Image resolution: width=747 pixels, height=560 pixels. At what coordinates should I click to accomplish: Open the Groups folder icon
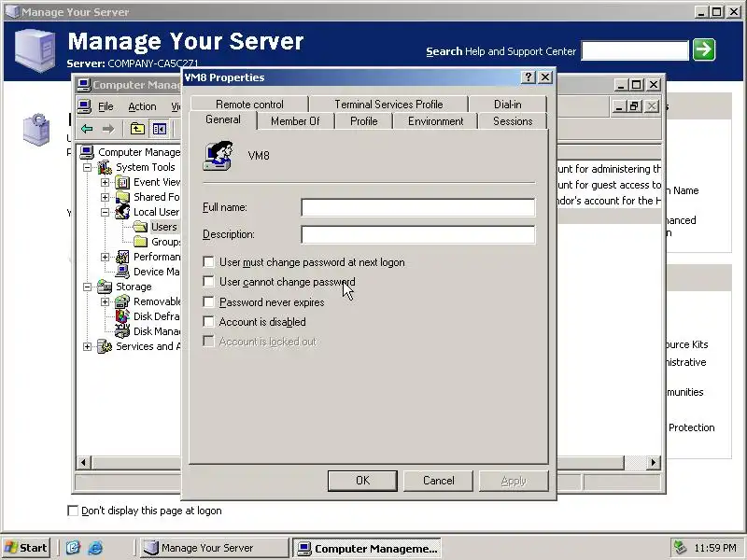140,242
